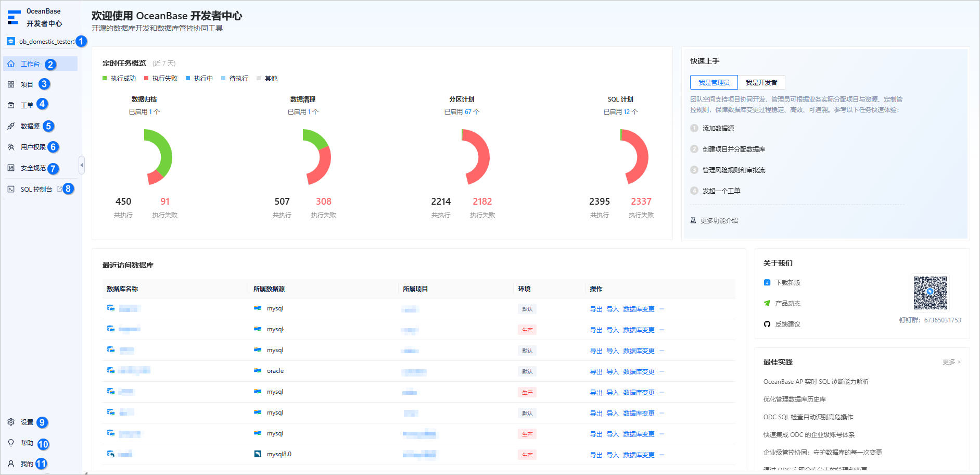Viewport: 980px width, 475px height.
Task: Click the 钉钉群 QR code image
Action: [930, 293]
